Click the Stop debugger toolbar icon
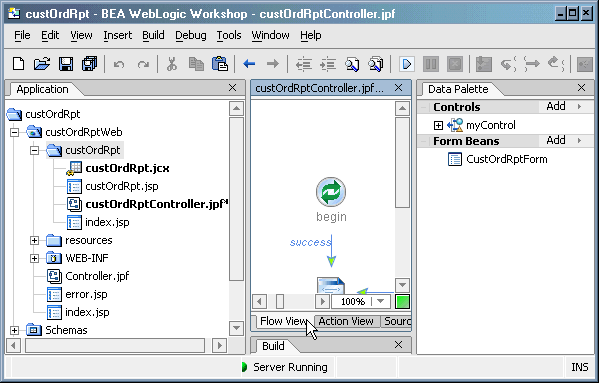Viewport: 599px width, 383px height. click(x=455, y=64)
